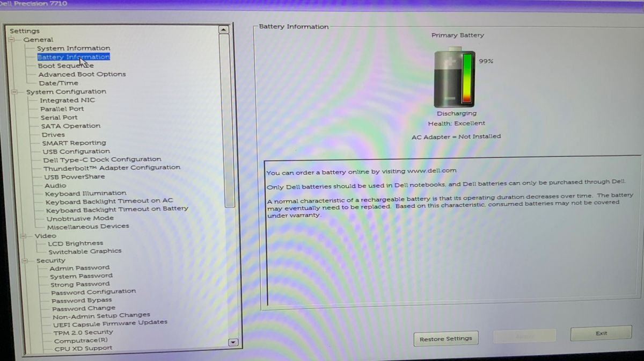Open CPU XD Support setting
Screen dimensions: 644x361
[83, 348]
